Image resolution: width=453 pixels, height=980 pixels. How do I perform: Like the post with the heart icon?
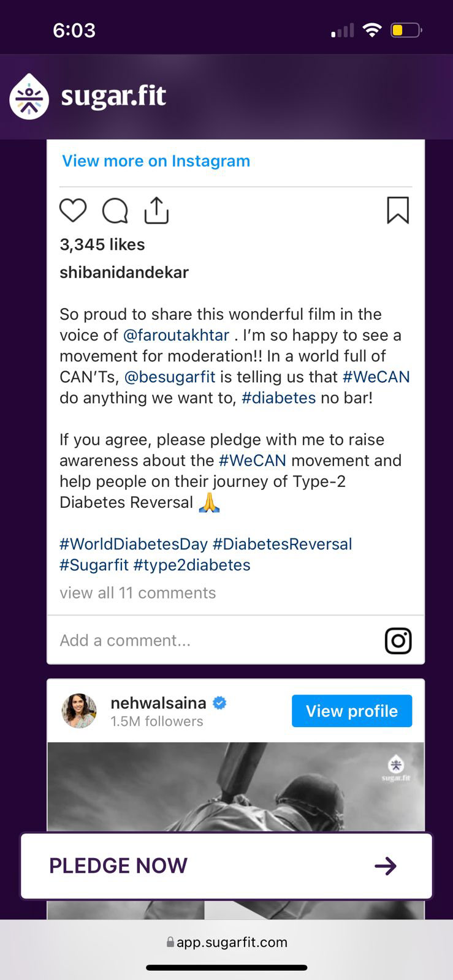73,211
